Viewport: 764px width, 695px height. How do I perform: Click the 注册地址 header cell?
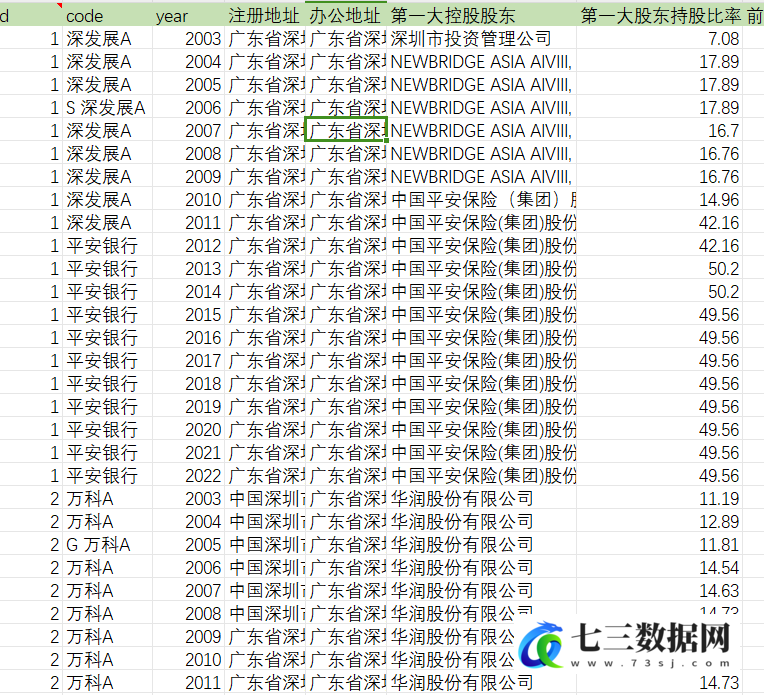click(x=265, y=16)
